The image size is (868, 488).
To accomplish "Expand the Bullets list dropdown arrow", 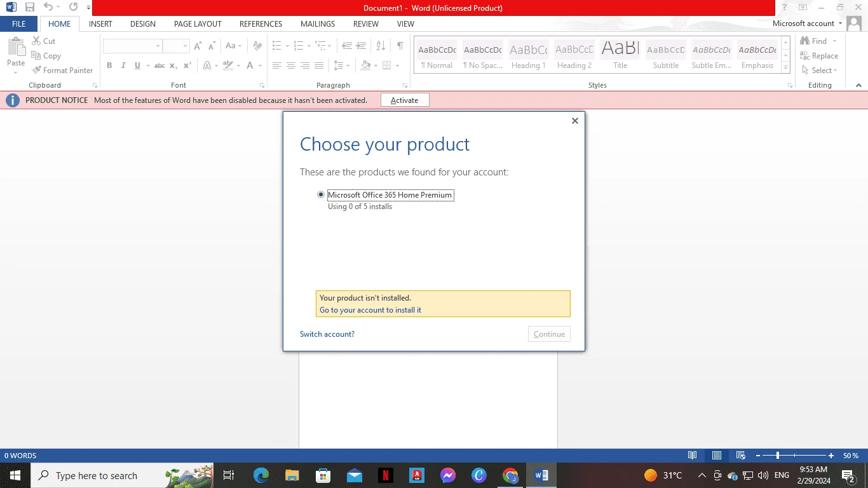I will pos(287,46).
